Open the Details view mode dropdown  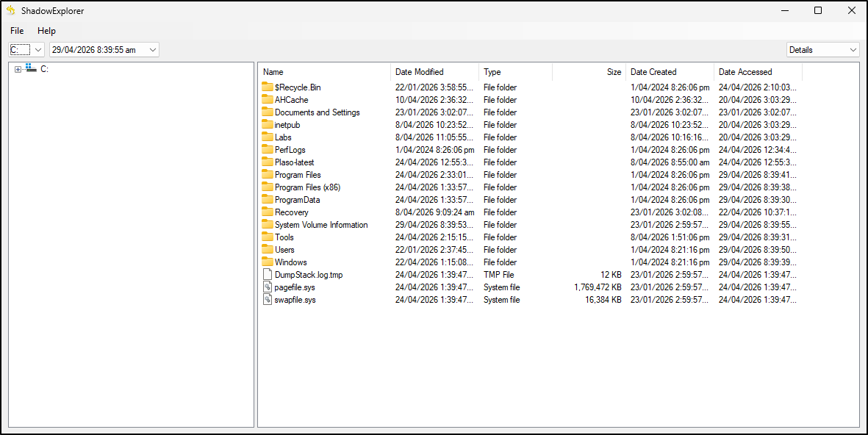pos(853,50)
